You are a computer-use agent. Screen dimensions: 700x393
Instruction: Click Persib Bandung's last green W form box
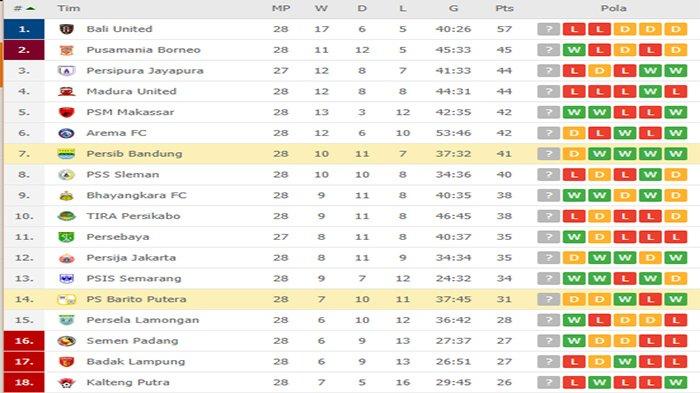point(675,154)
